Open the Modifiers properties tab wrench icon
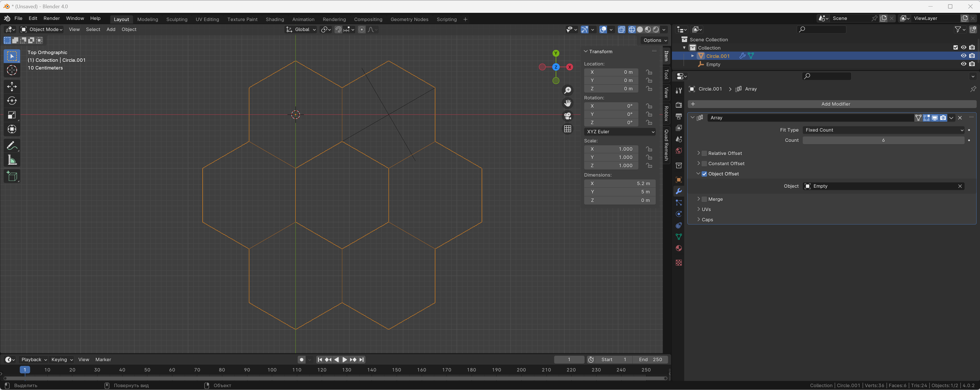980x390 pixels. point(679,191)
